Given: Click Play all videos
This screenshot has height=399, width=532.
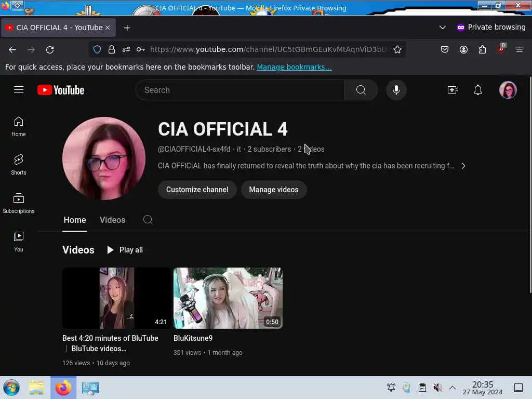Looking at the screenshot, I should [x=125, y=250].
